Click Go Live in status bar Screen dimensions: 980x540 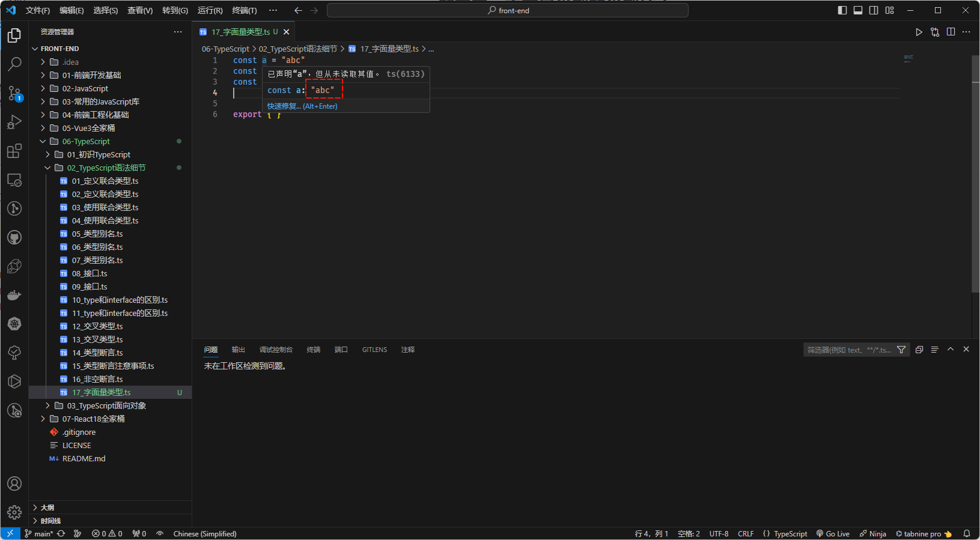tap(833, 533)
